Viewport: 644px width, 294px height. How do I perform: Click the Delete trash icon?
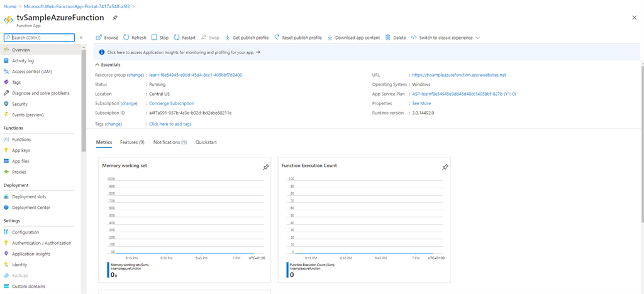pyautogui.click(x=387, y=37)
